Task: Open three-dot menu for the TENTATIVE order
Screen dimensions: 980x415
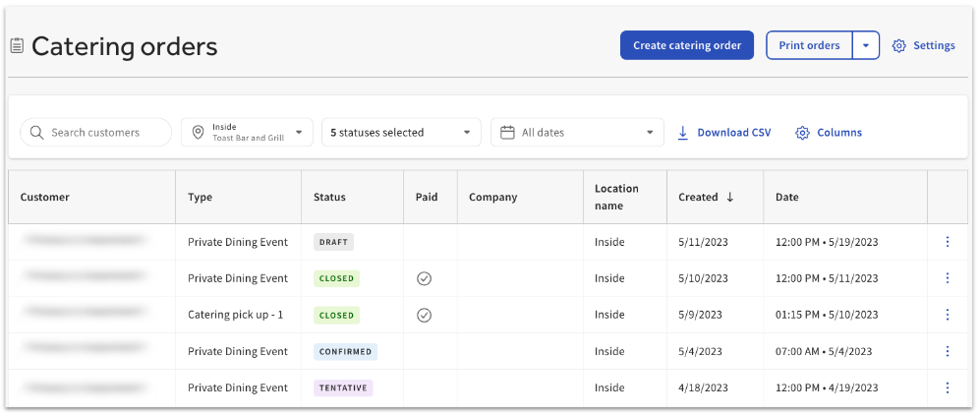Action: [947, 387]
